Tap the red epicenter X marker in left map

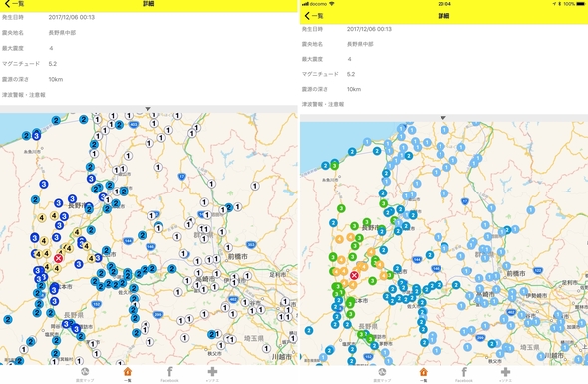tap(58, 258)
